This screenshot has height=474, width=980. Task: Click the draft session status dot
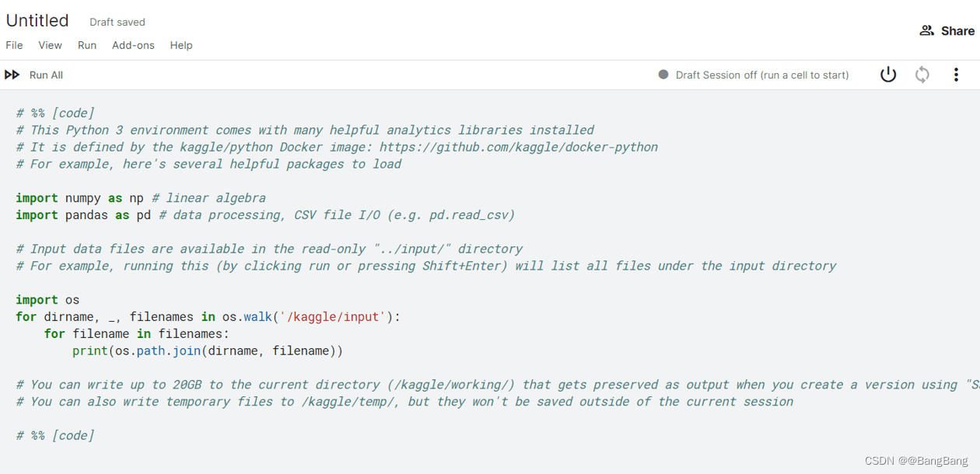point(663,75)
